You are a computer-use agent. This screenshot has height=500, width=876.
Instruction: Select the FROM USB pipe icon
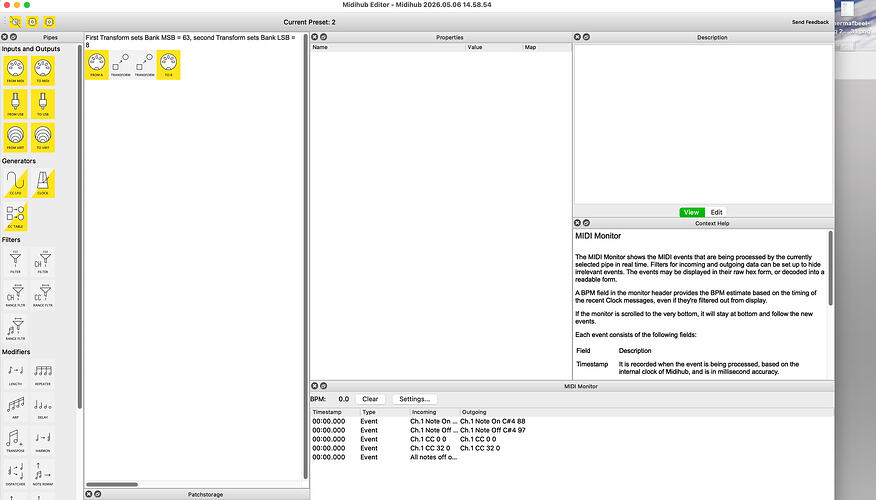(x=15, y=104)
